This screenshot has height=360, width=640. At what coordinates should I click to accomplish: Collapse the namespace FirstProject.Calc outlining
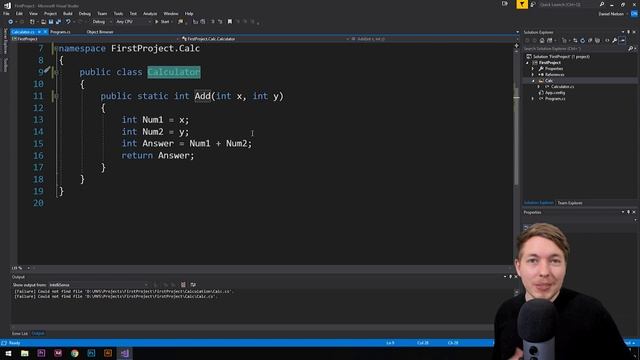[x=56, y=48]
